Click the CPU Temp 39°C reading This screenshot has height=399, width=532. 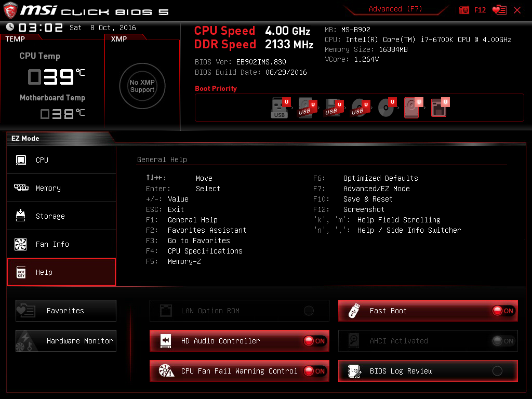point(56,77)
